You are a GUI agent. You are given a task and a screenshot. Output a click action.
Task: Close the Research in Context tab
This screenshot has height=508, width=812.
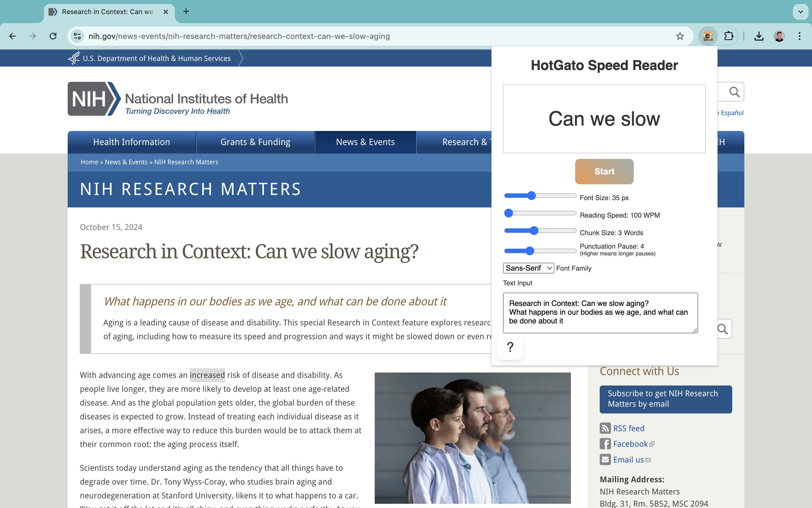(x=166, y=12)
